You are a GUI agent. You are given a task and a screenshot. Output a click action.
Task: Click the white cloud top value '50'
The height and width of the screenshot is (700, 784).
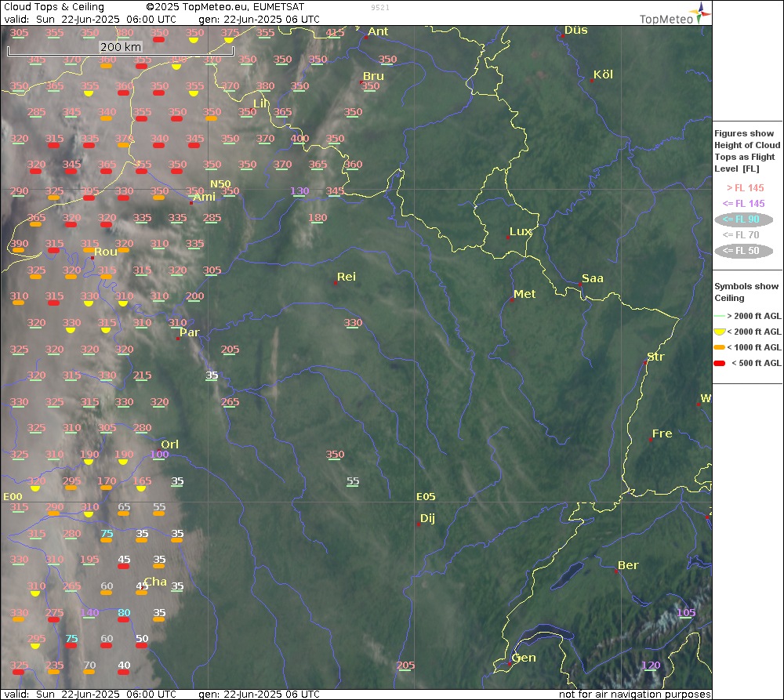click(142, 639)
